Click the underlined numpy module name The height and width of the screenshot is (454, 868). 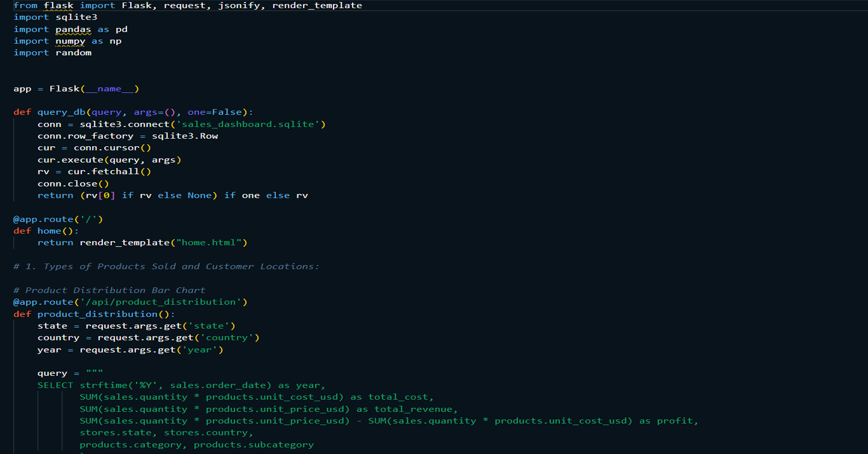(x=70, y=41)
